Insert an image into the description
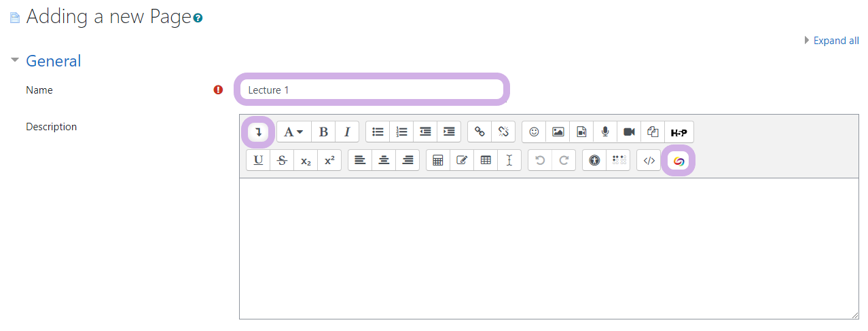 click(558, 132)
